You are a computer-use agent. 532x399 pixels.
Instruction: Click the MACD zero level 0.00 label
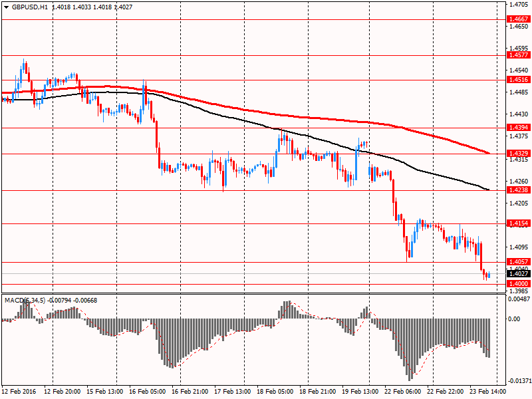pos(514,319)
